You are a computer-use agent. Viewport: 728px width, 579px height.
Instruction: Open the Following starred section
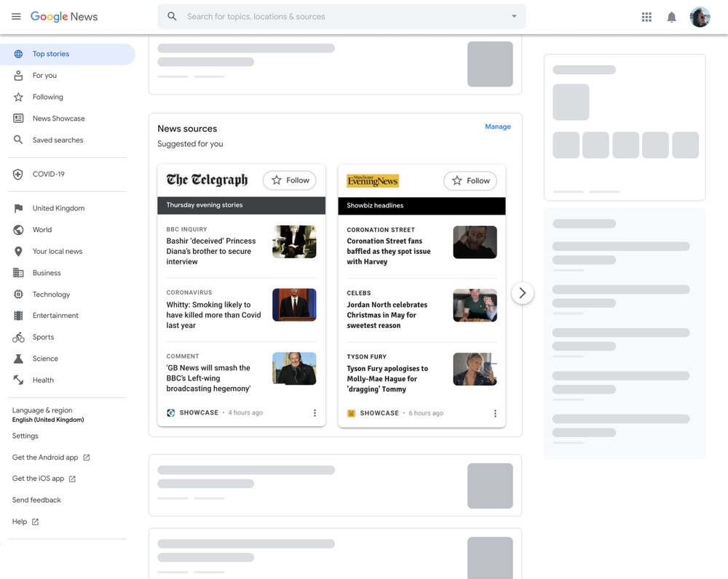click(x=47, y=97)
